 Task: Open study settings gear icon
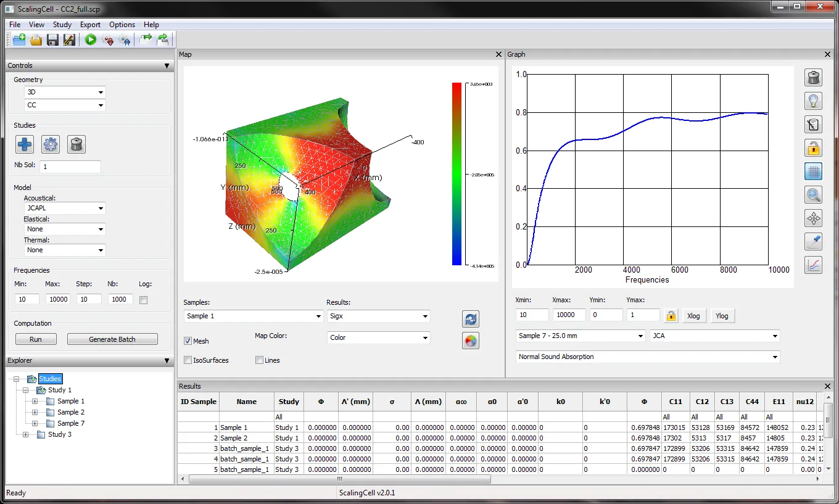[x=51, y=144]
